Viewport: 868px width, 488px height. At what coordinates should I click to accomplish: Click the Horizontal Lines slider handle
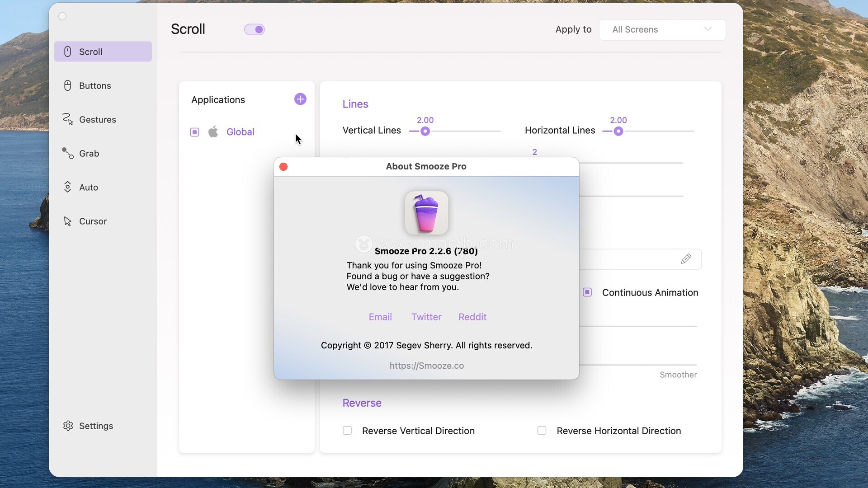pos(618,131)
